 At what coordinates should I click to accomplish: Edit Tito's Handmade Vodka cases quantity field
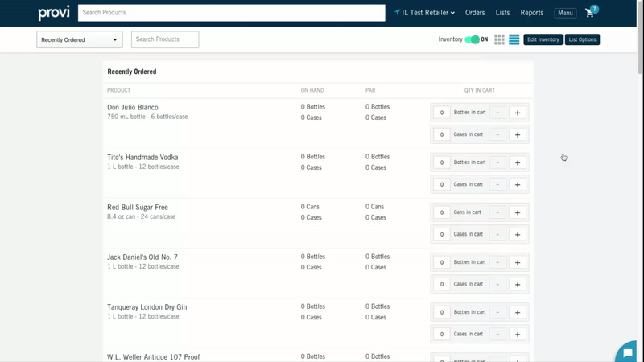(x=441, y=185)
